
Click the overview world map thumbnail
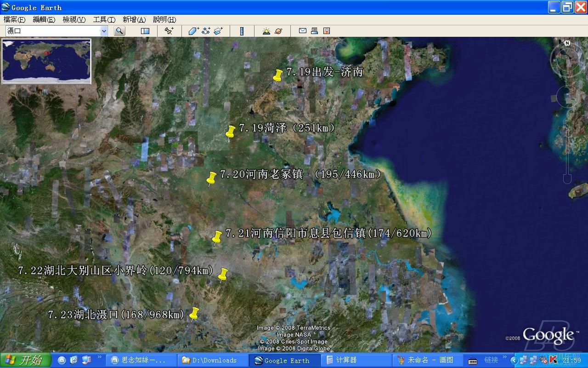click(x=46, y=61)
